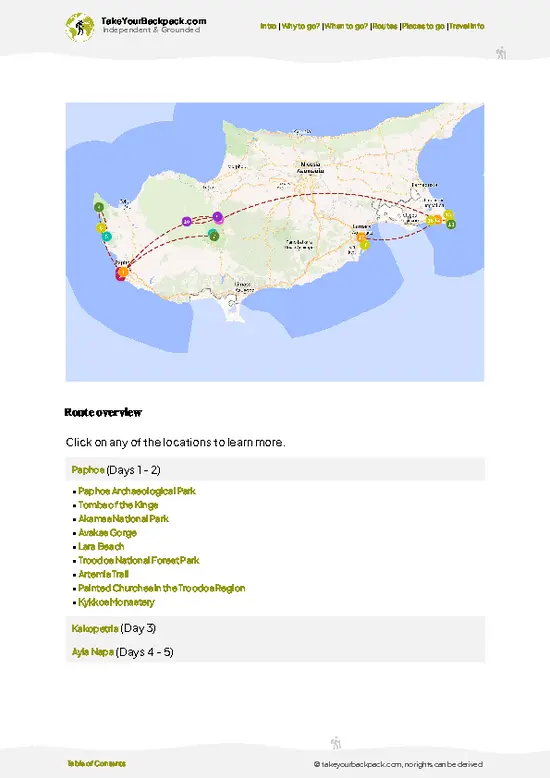
Task: Open the Travel info section
Action: pyautogui.click(x=467, y=26)
